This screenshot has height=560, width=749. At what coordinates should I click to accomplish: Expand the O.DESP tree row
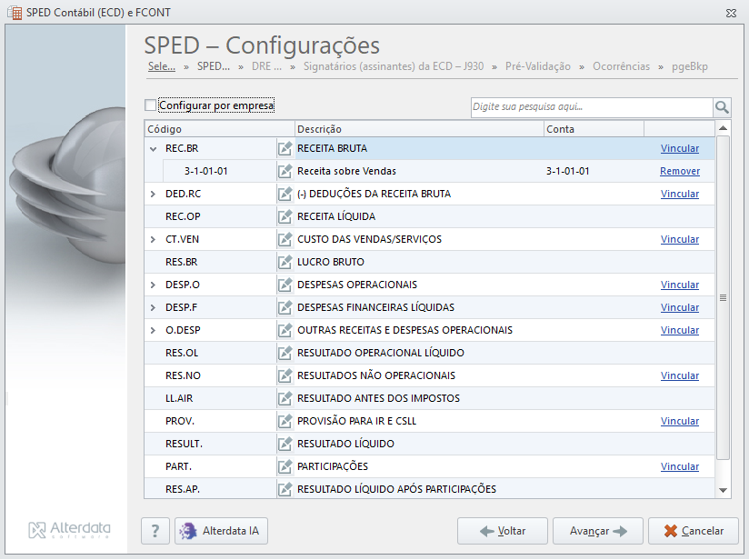point(153,330)
